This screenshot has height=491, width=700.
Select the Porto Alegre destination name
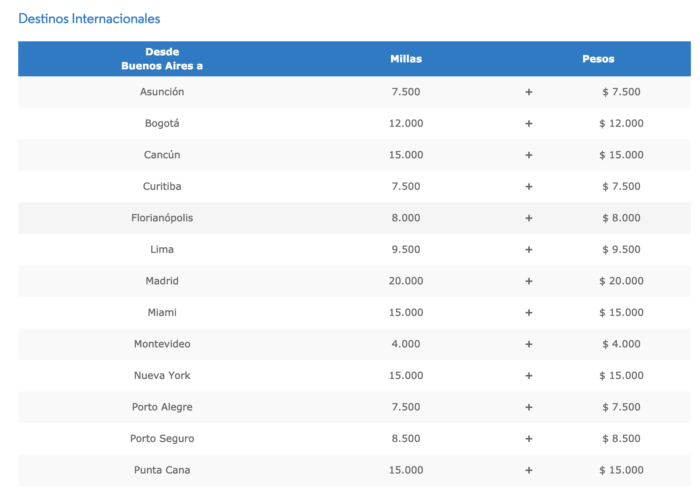click(162, 407)
